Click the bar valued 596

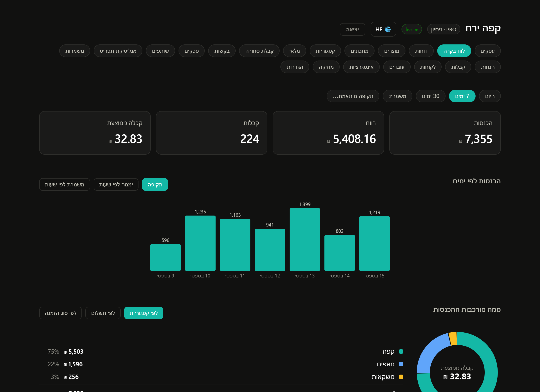coord(165,257)
